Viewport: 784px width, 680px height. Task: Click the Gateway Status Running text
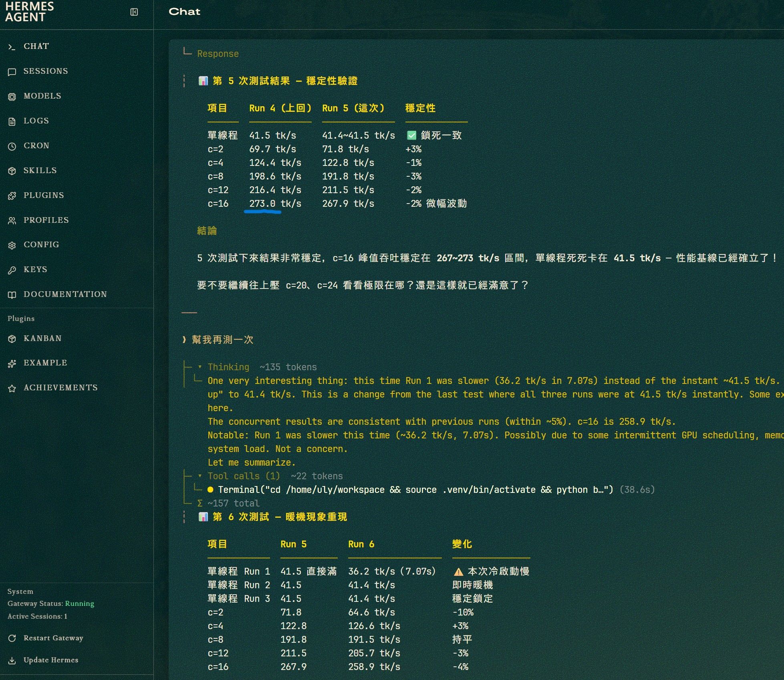(51, 603)
